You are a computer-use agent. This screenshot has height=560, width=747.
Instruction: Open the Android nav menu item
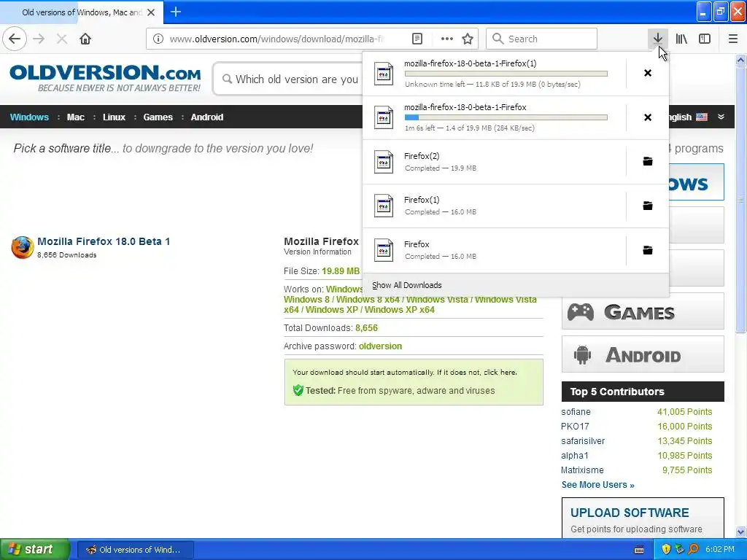206,117
